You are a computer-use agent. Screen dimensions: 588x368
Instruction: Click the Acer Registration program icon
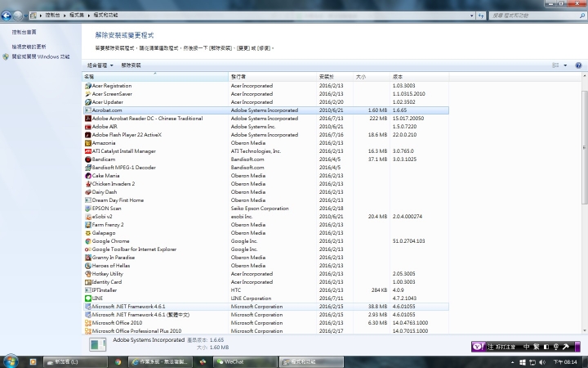click(88, 86)
